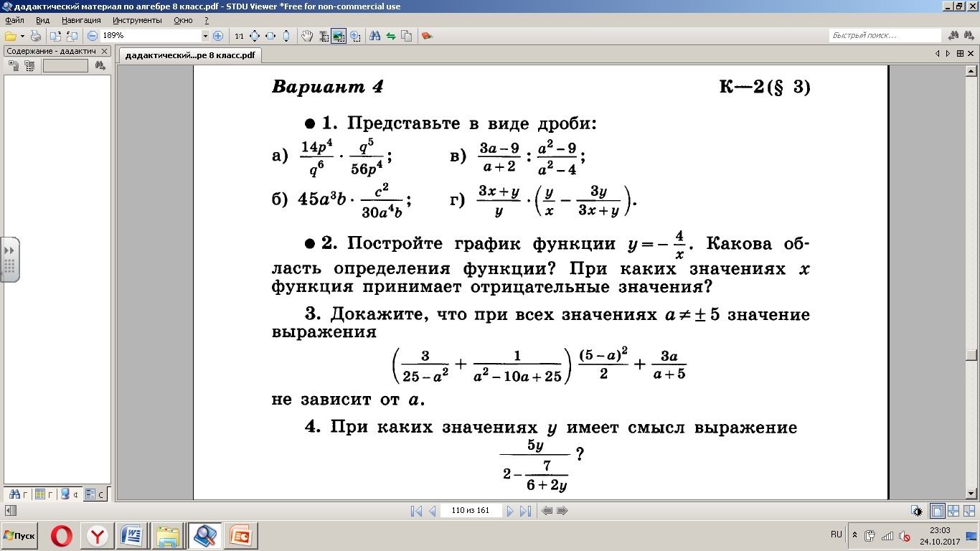Select the Hand pan tool
Screen dimensions: 980x551
pyautogui.click(x=307, y=36)
